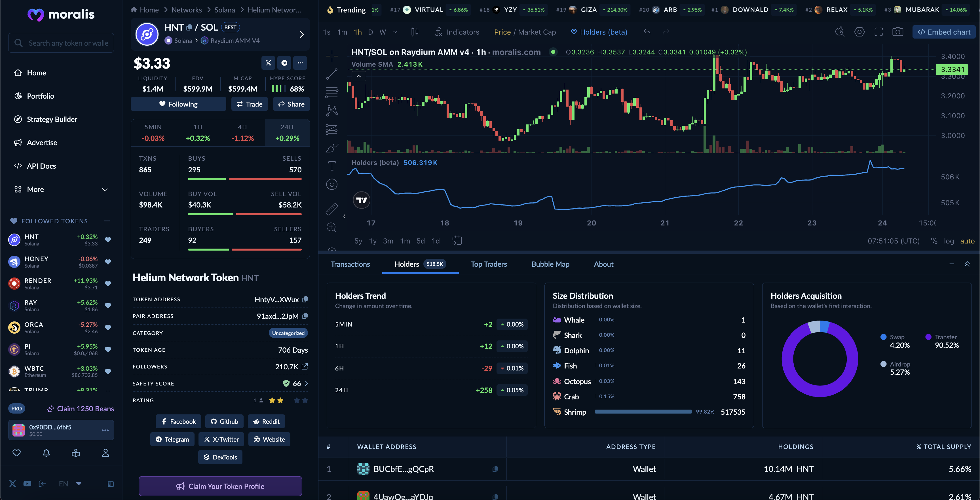Image resolution: width=980 pixels, height=500 pixels.
Task: Select the text annotation tool
Action: coord(332,166)
